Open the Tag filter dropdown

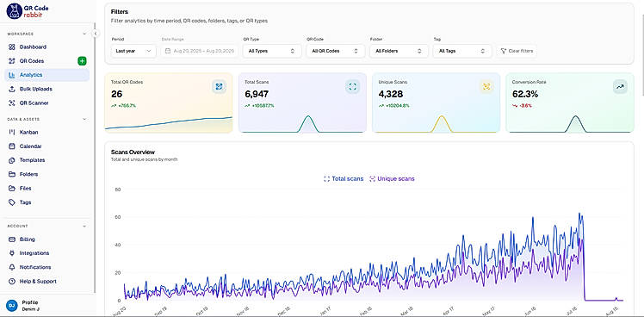[x=462, y=51]
